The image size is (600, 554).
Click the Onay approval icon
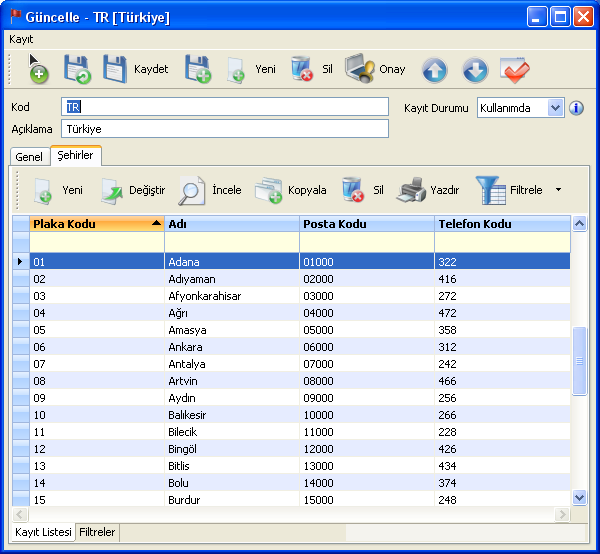click(360, 69)
